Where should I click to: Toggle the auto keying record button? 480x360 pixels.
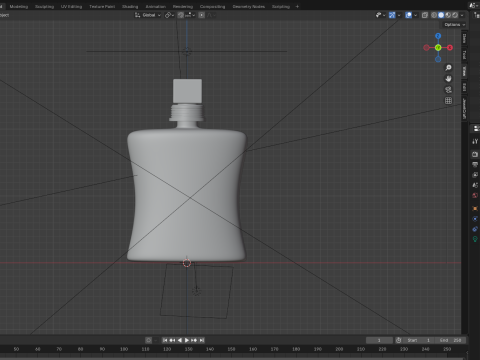click(x=149, y=340)
